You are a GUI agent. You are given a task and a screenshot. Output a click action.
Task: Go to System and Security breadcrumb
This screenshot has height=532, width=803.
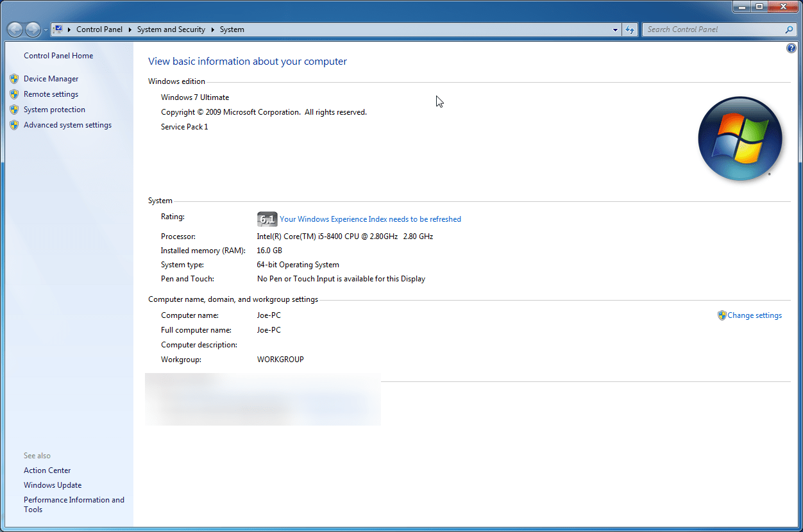coord(171,29)
